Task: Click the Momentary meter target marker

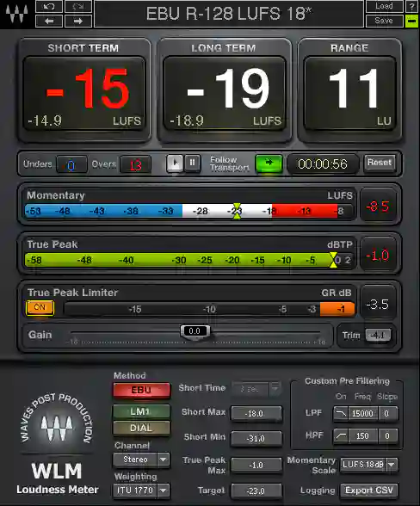Action: (237, 211)
